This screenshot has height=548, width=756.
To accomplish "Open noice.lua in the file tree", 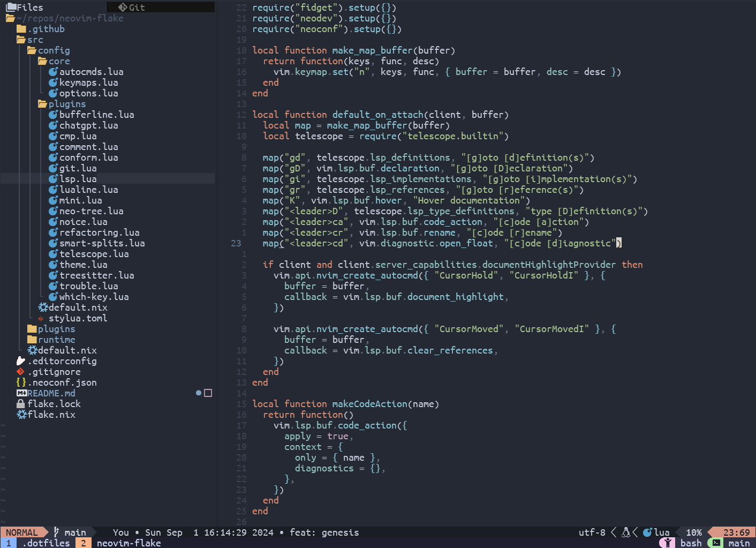I will click(x=84, y=222).
